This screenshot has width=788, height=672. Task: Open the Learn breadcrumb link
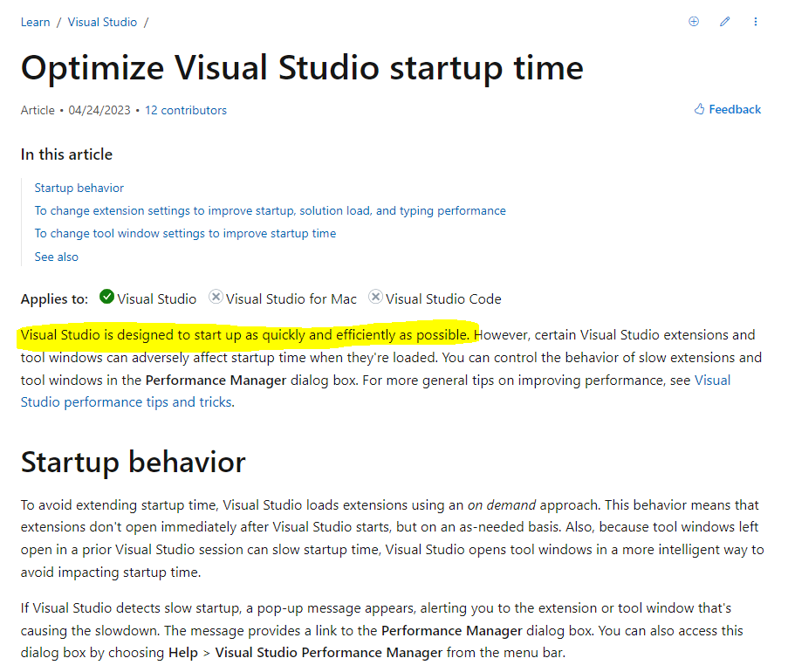tap(35, 22)
